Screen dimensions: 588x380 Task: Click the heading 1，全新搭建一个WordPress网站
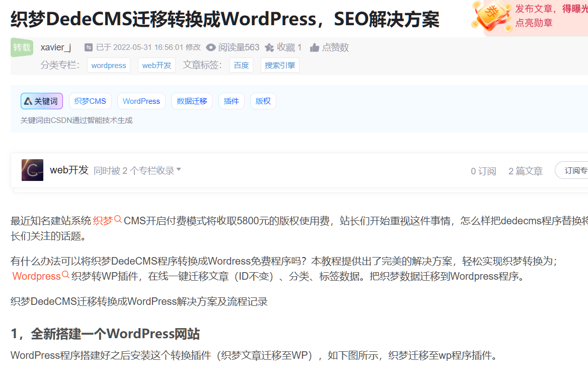click(105, 334)
